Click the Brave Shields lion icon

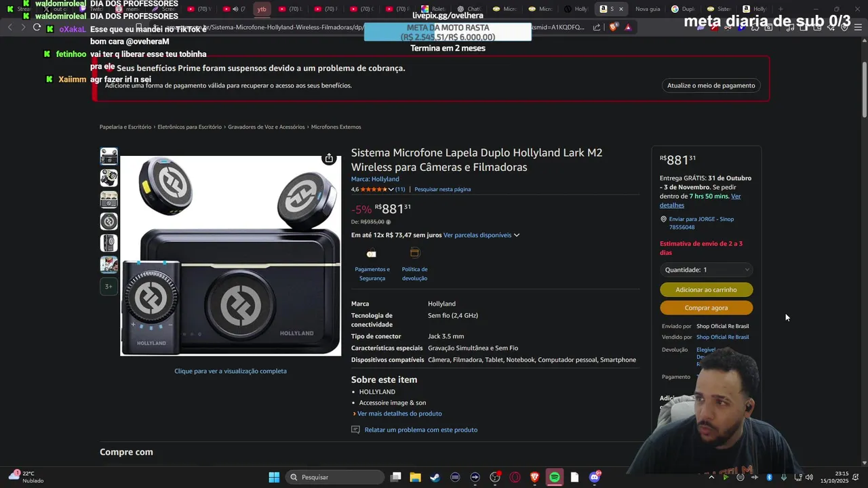614,27
